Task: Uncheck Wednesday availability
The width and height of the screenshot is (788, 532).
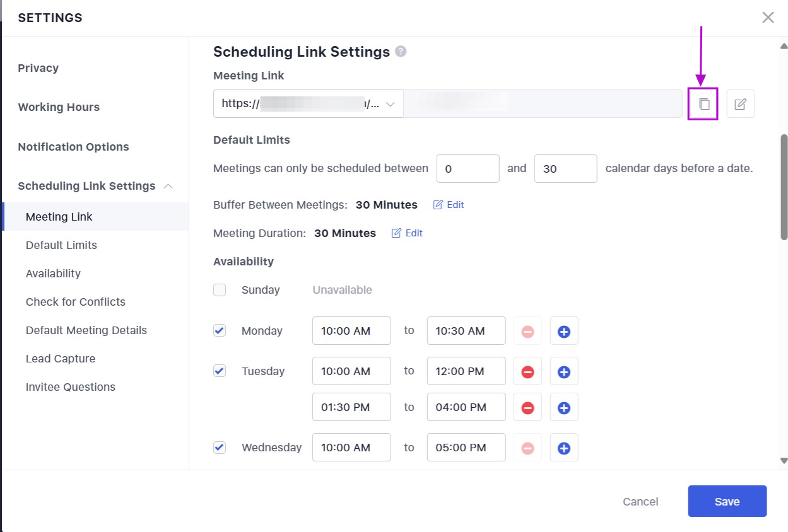Action: tap(220, 448)
